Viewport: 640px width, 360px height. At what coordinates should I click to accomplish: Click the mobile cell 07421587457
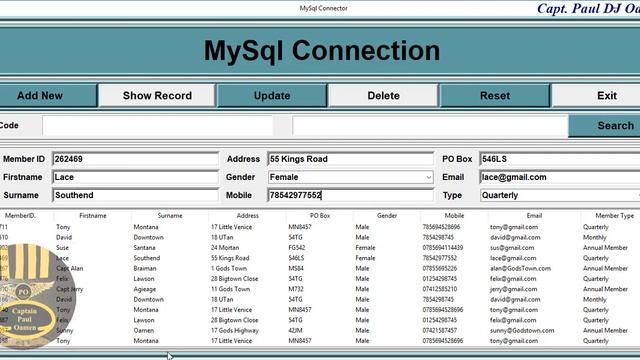click(x=440, y=331)
